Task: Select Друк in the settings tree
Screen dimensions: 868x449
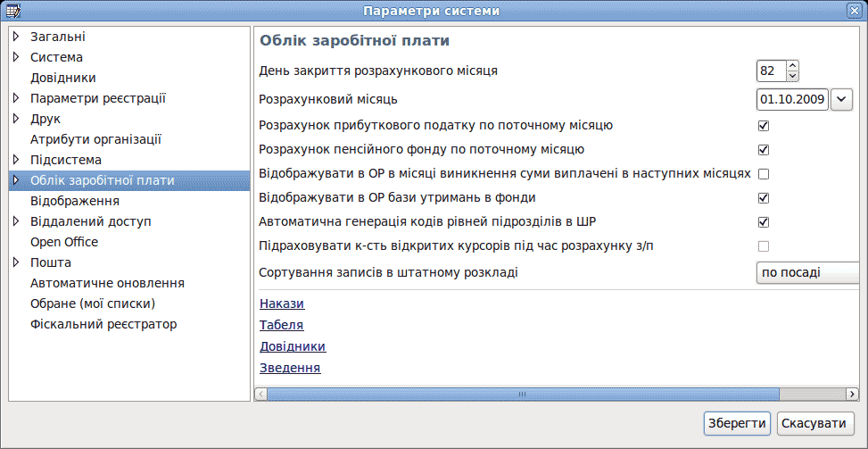Action: [x=45, y=119]
